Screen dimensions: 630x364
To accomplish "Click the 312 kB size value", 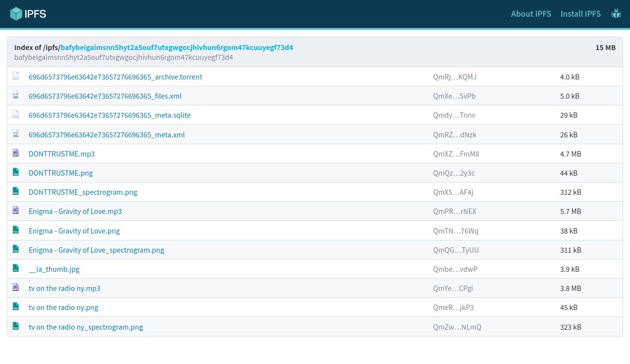I will [x=571, y=192].
